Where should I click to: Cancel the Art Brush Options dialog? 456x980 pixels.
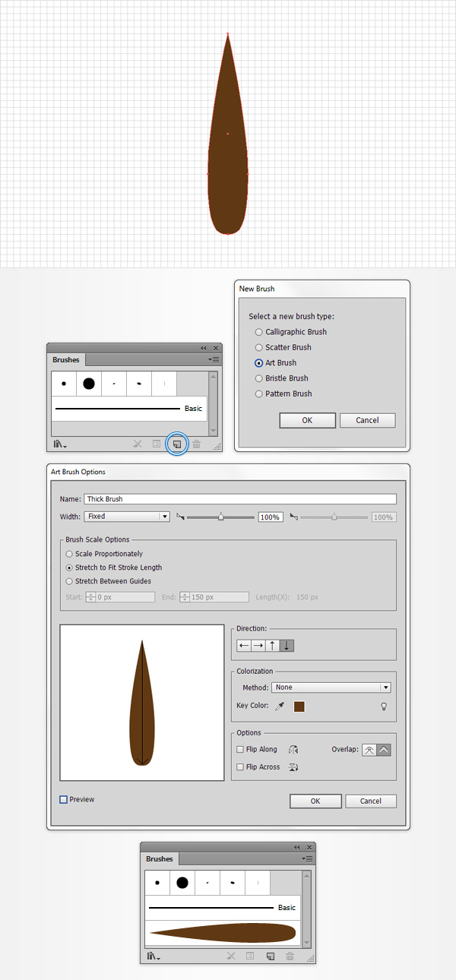click(371, 801)
